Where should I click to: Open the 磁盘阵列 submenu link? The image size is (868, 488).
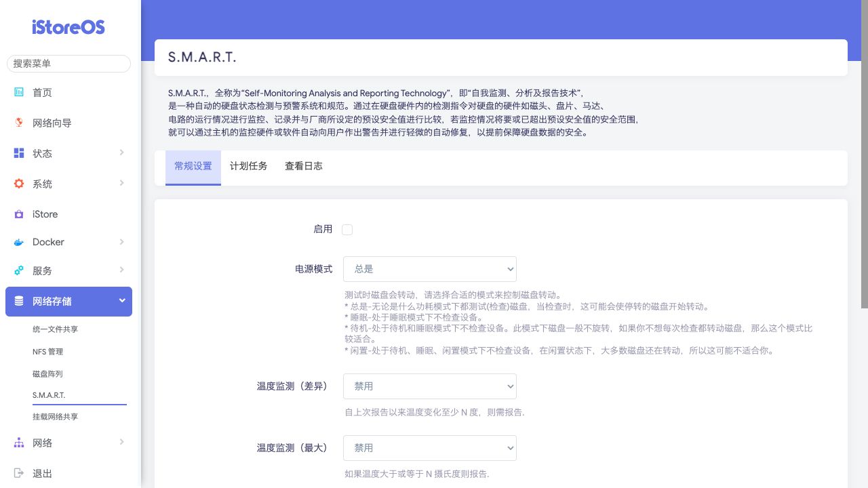coord(47,374)
